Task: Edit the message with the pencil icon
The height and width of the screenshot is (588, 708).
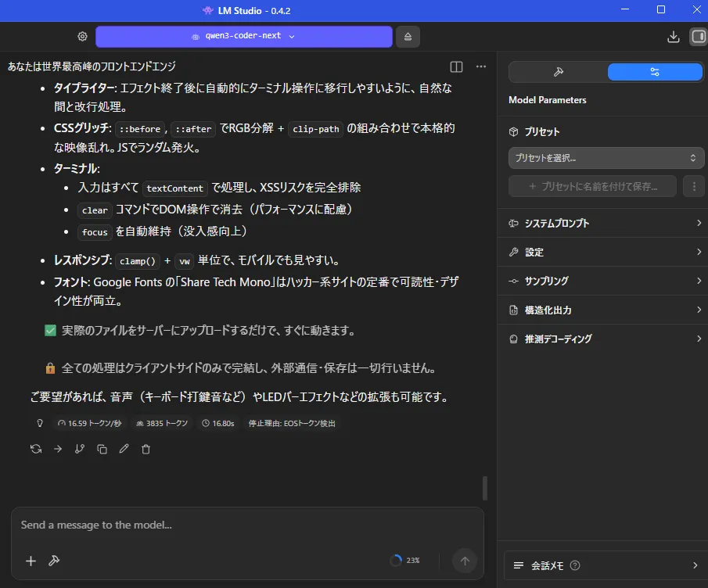Action: tap(124, 449)
